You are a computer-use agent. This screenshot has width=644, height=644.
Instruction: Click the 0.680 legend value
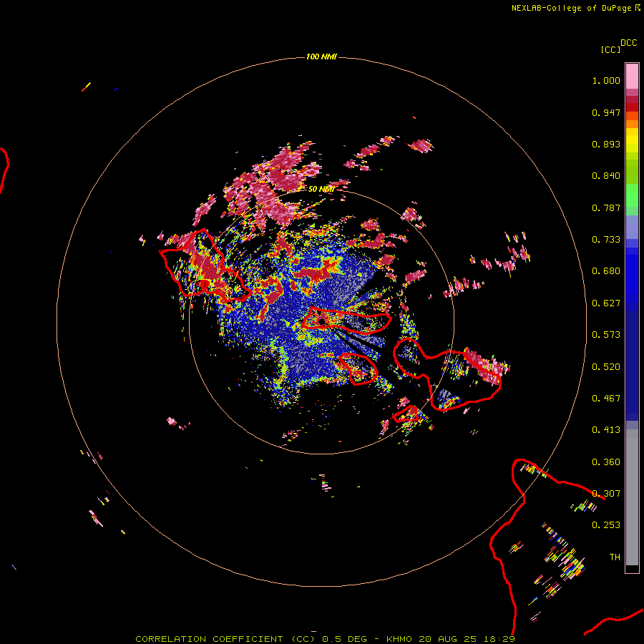pos(606,271)
